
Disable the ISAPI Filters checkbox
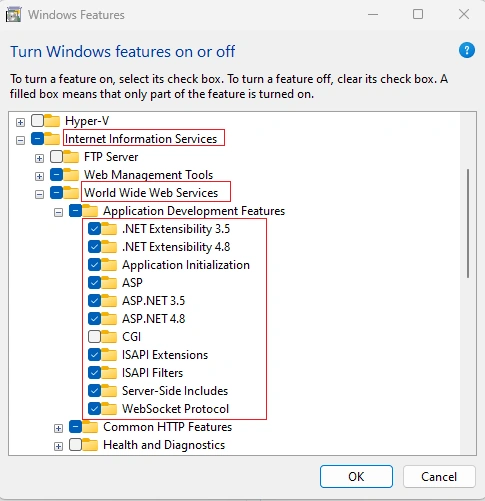94,373
